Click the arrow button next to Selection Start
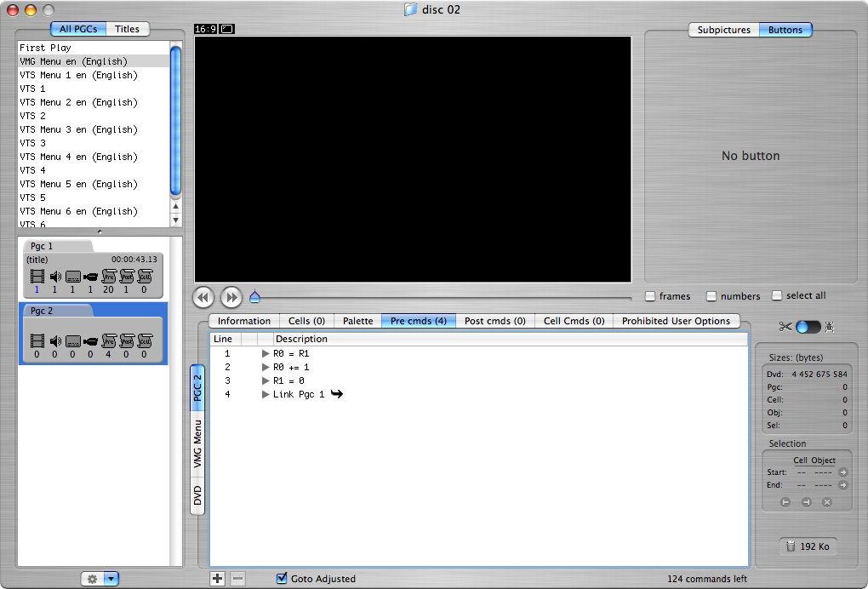The height and width of the screenshot is (589, 868). click(x=843, y=472)
